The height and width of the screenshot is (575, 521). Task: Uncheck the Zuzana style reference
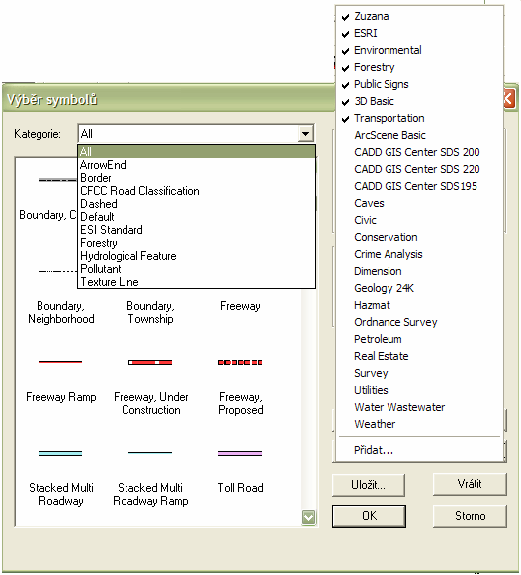(371, 17)
